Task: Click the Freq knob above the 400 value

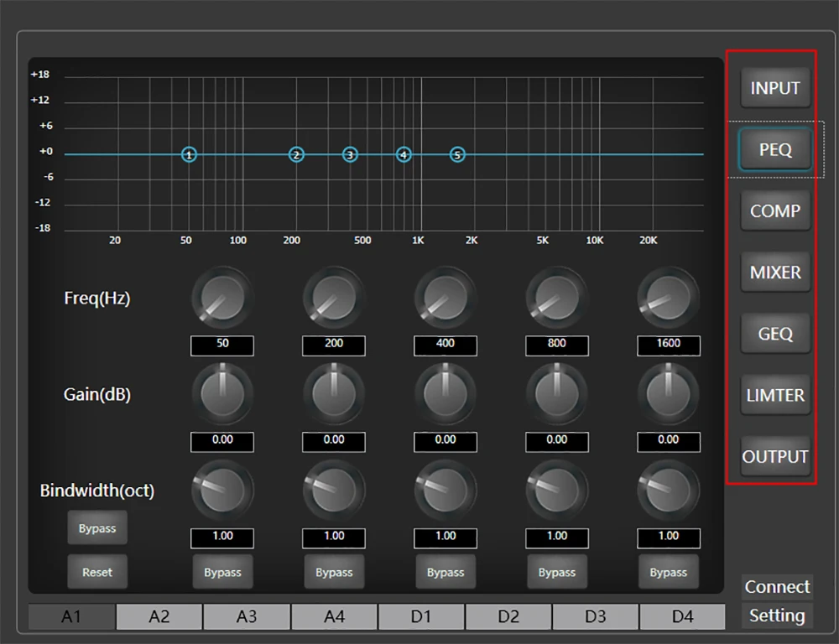Action: coord(446,298)
